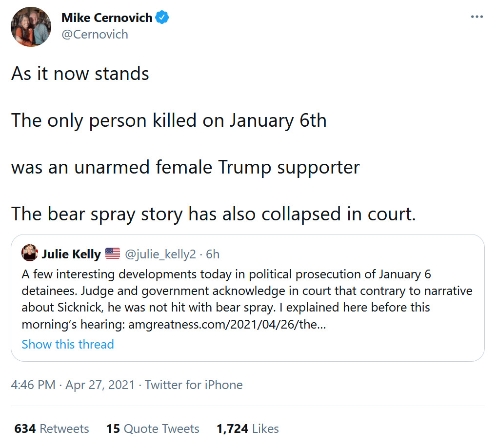Click the 'As it now stands' text
Viewport: 497px width, 448px height.
point(80,74)
